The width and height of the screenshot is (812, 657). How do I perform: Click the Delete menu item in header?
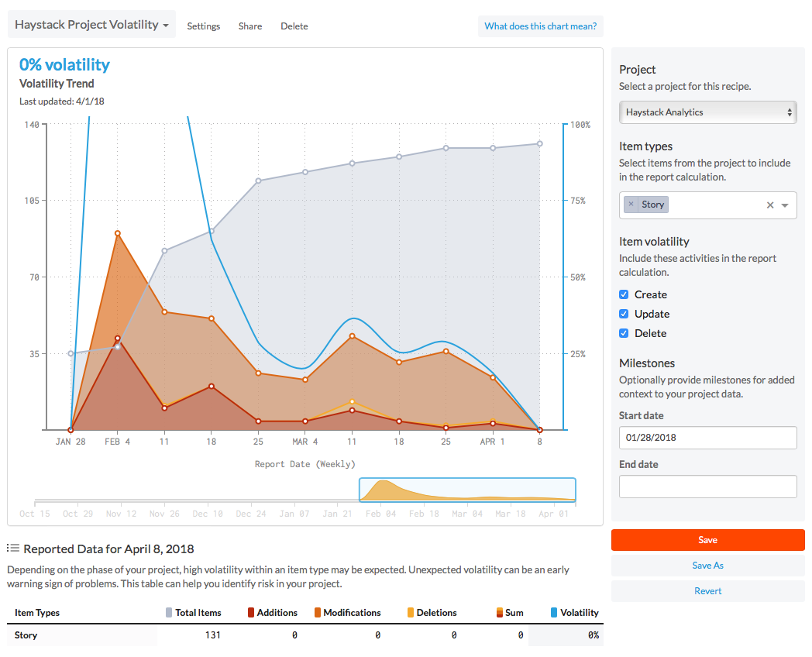(294, 26)
